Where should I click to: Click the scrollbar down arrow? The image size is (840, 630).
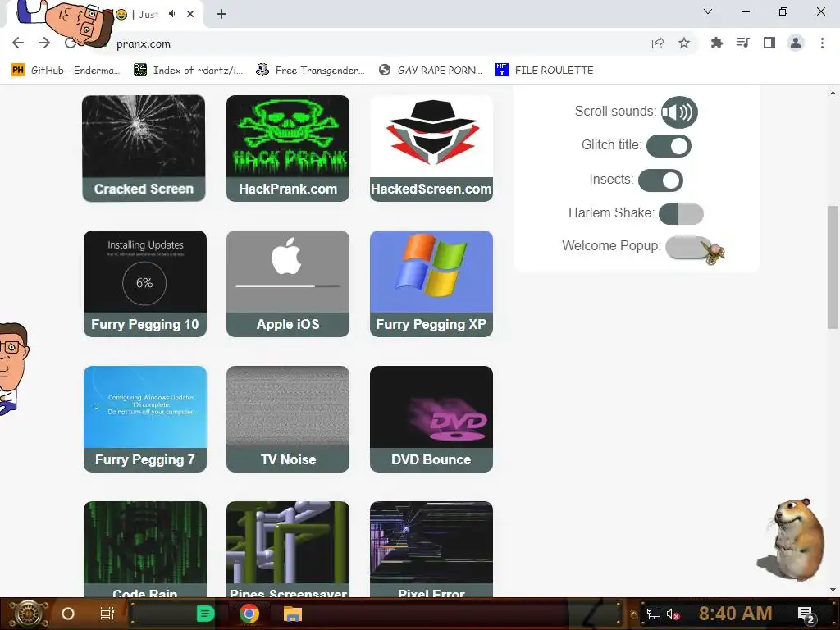pyautogui.click(x=833, y=590)
